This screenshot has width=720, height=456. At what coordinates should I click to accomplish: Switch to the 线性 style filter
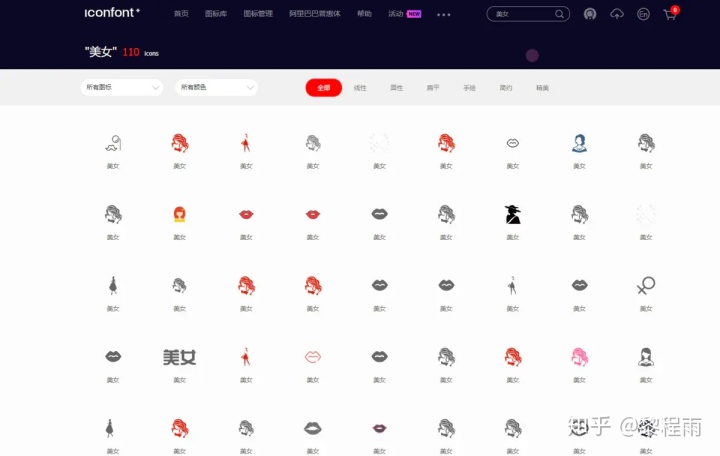(x=360, y=88)
